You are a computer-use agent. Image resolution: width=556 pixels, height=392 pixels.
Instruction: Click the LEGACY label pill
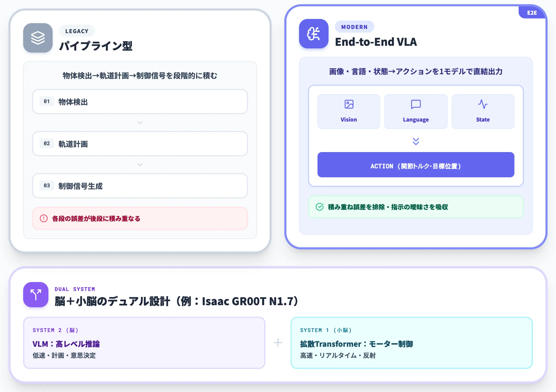click(77, 31)
